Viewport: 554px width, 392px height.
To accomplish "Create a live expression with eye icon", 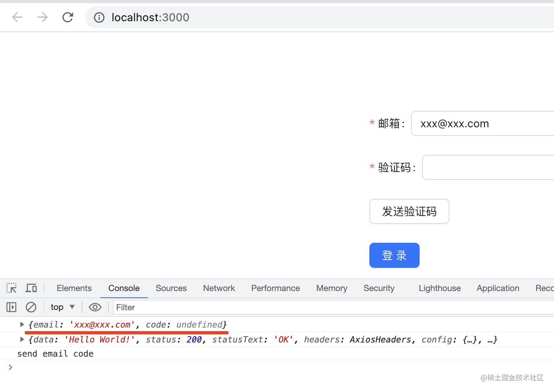I will (x=95, y=307).
